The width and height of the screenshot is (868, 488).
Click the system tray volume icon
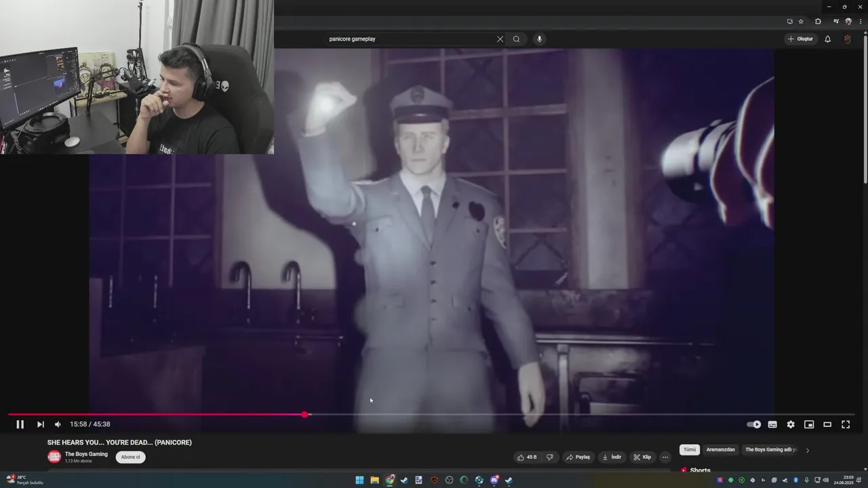[825, 480]
